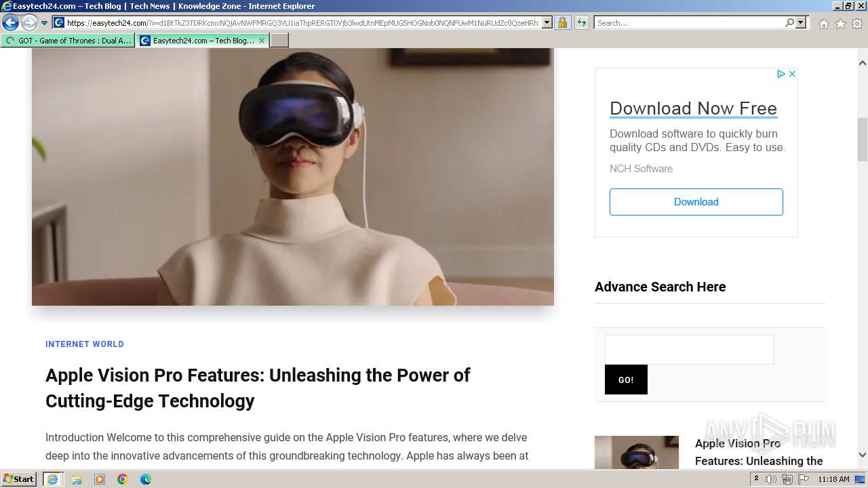Expand the address bar autocomplete dropdown

[547, 23]
